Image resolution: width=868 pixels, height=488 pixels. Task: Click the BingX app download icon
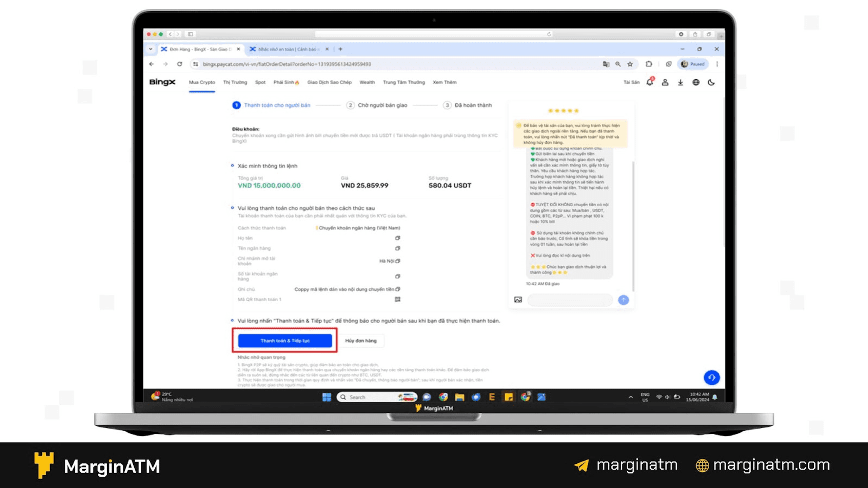[x=680, y=82]
